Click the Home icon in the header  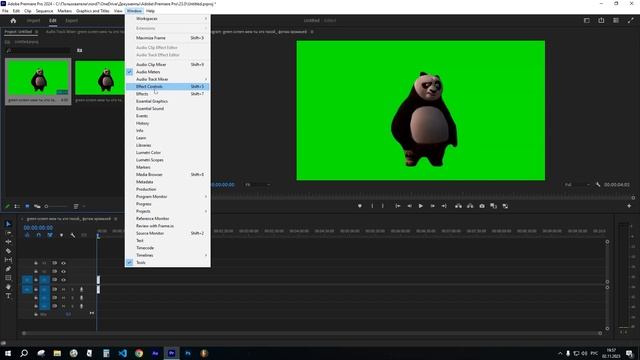pyautogui.click(x=13, y=20)
